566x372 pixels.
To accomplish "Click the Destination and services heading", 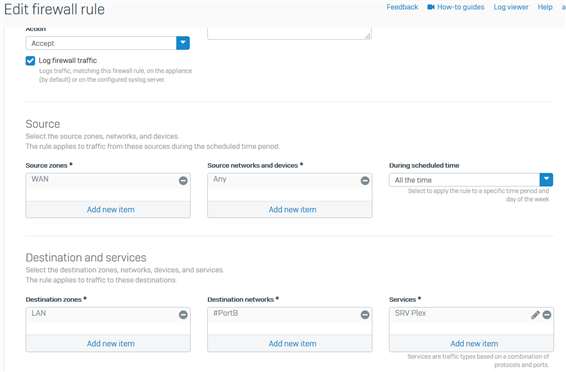I will 86,258.
